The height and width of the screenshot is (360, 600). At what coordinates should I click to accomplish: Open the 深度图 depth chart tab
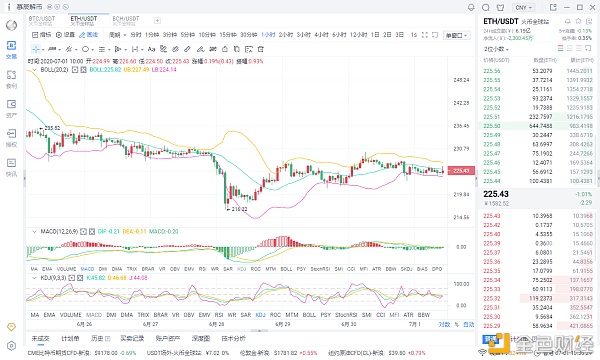click(201, 338)
